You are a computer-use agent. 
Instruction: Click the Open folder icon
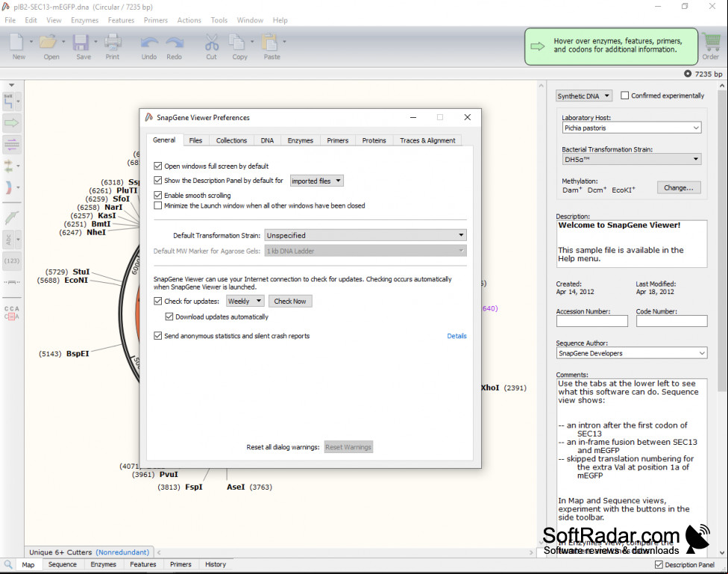[47, 42]
